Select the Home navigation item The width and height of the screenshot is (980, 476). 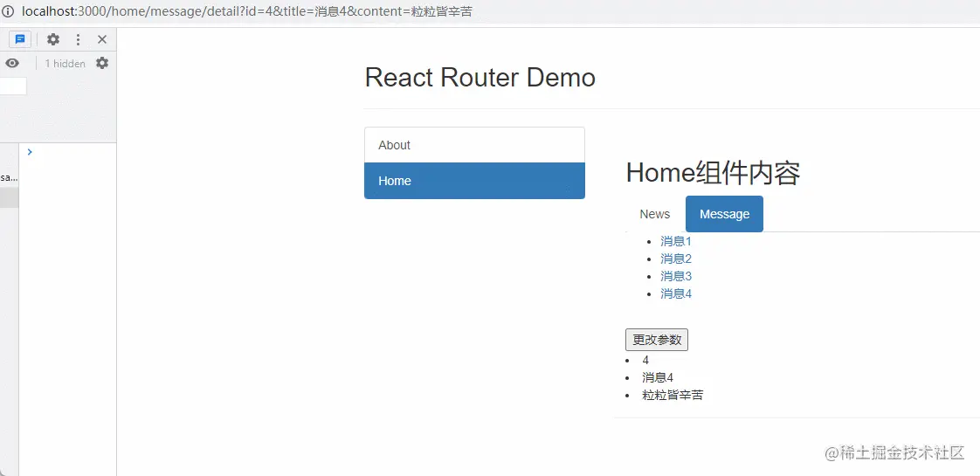pyautogui.click(x=474, y=181)
